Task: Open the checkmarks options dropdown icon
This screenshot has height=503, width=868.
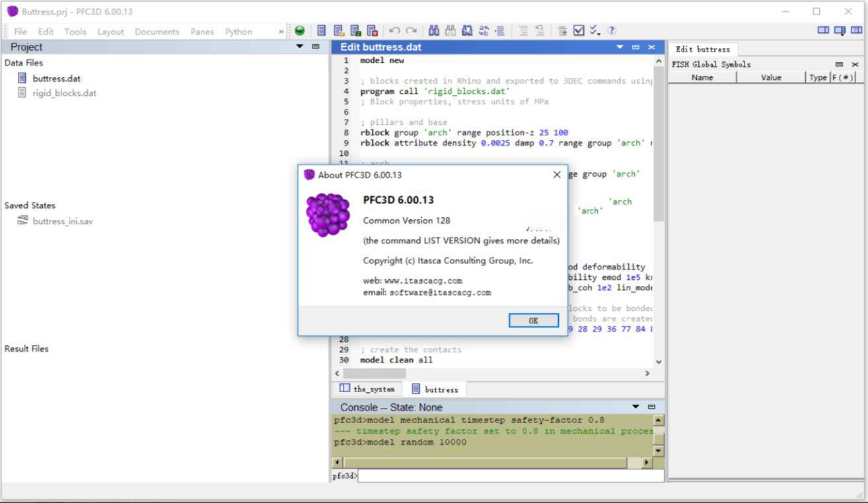Action: (595, 31)
